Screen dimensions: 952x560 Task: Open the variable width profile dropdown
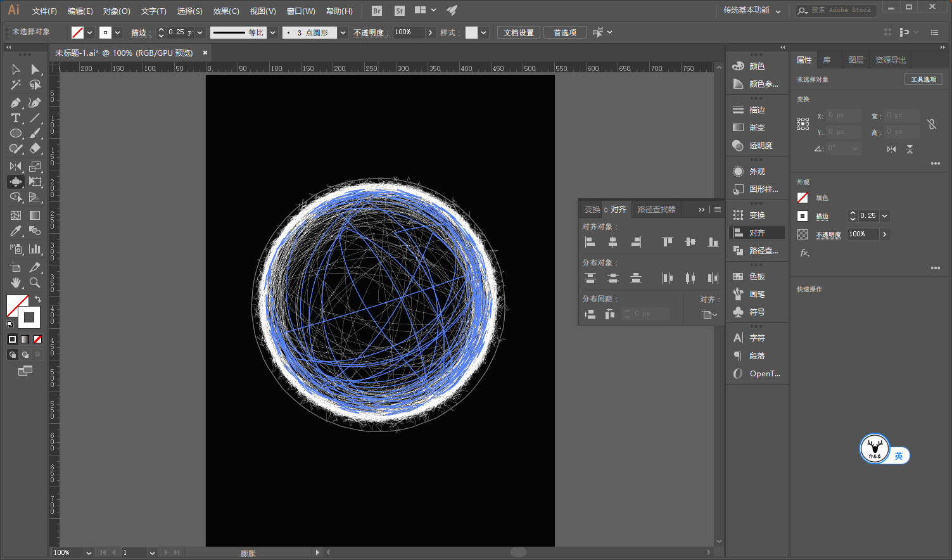273,32
